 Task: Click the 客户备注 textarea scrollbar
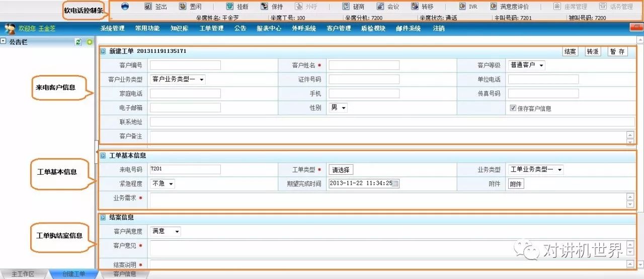click(x=630, y=137)
